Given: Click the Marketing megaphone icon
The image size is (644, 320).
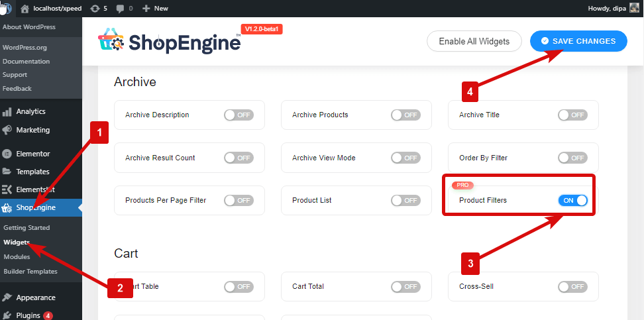Looking at the screenshot, I should click(7, 130).
